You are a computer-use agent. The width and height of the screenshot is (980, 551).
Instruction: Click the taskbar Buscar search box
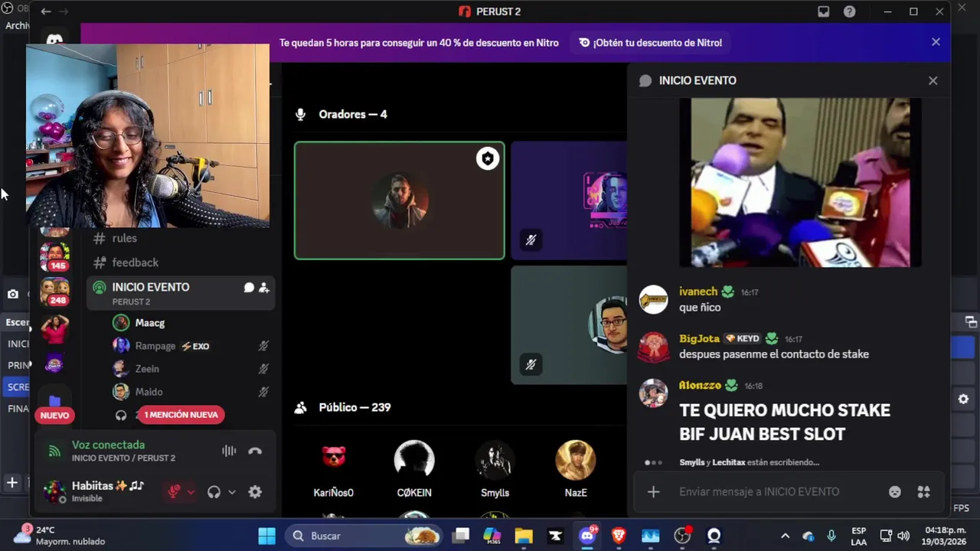[365, 536]
